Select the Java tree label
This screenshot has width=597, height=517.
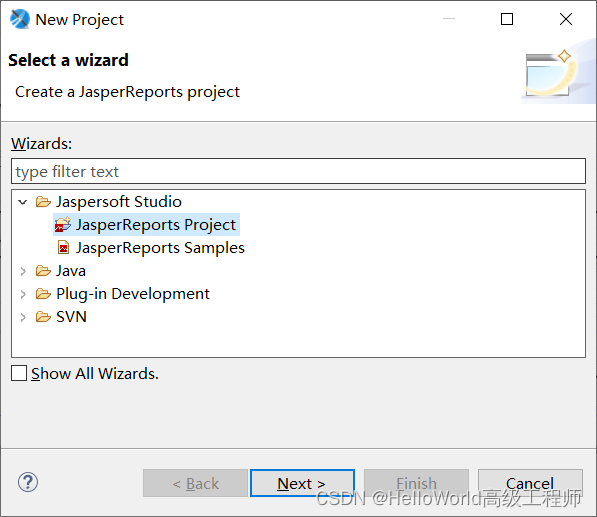[x=71, y=271]
